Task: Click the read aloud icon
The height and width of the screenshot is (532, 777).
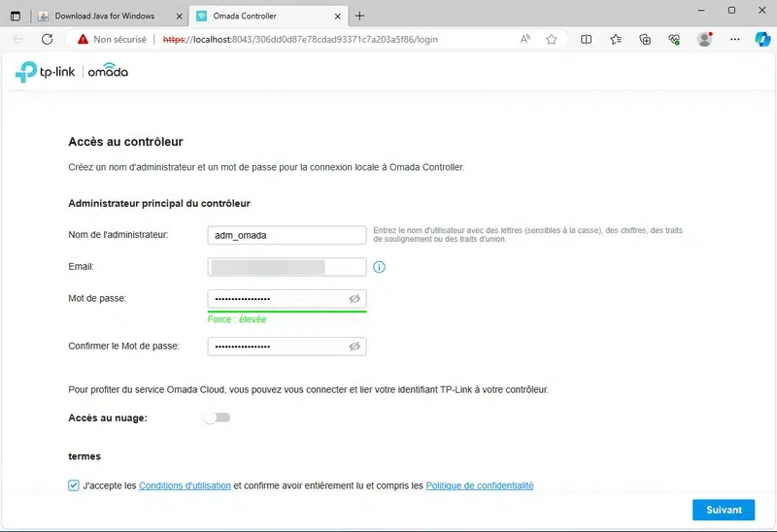Action: [525, 39]
